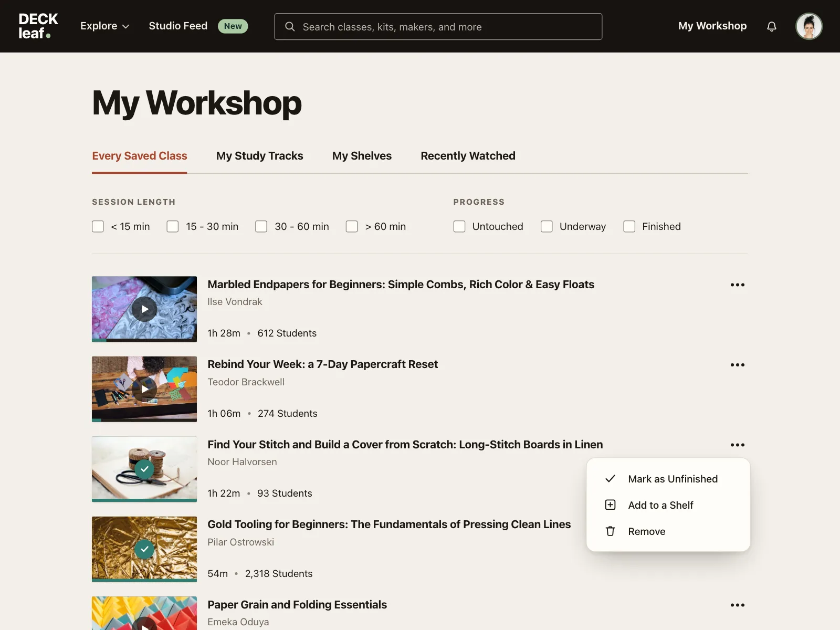840x630 pixels.
Task: Click the New badge next to Studio Feed
Action: (233, 26)
